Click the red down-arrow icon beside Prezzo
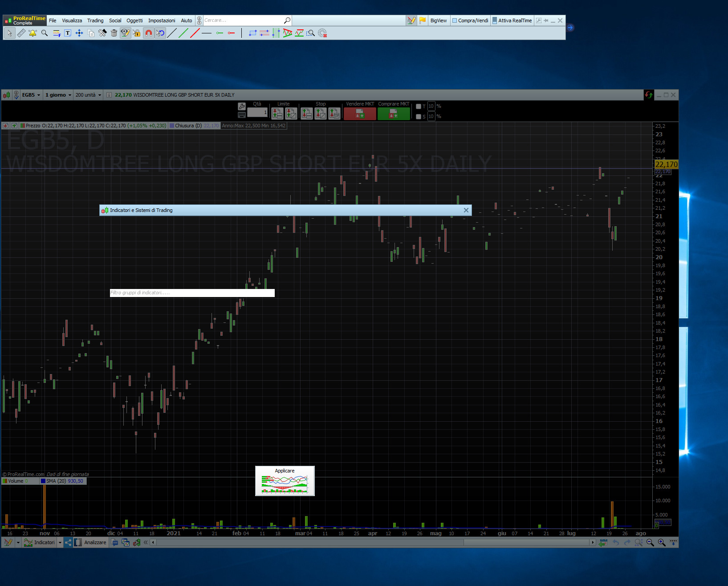This screenshot has height=586, width=728. point(6,126)
